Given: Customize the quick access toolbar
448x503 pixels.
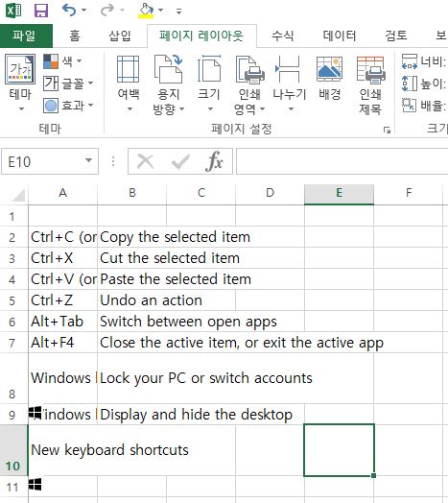Looking at the screenshot, I should click(179, 12).
